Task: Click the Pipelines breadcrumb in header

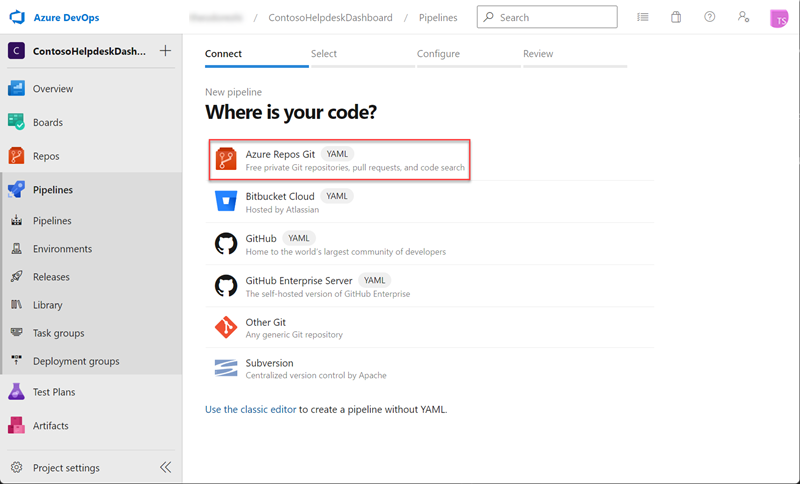Action: [438, 17]
